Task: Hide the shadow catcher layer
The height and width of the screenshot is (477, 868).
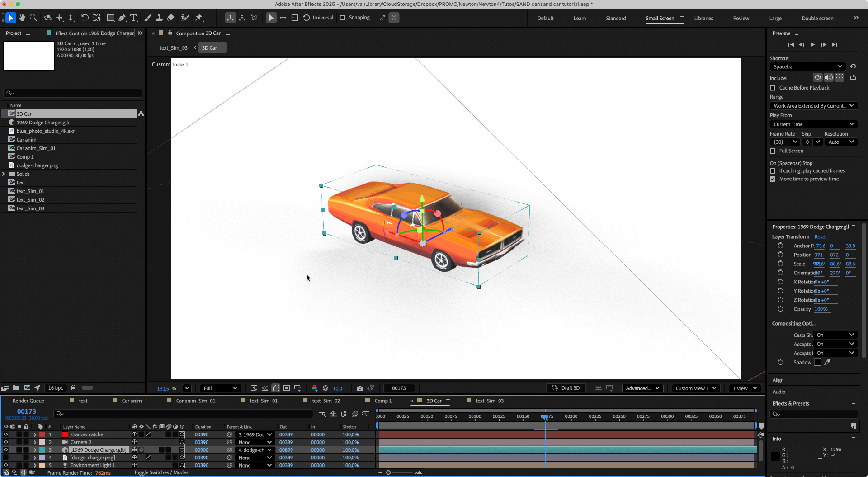Action: click(x=6, y=434)
